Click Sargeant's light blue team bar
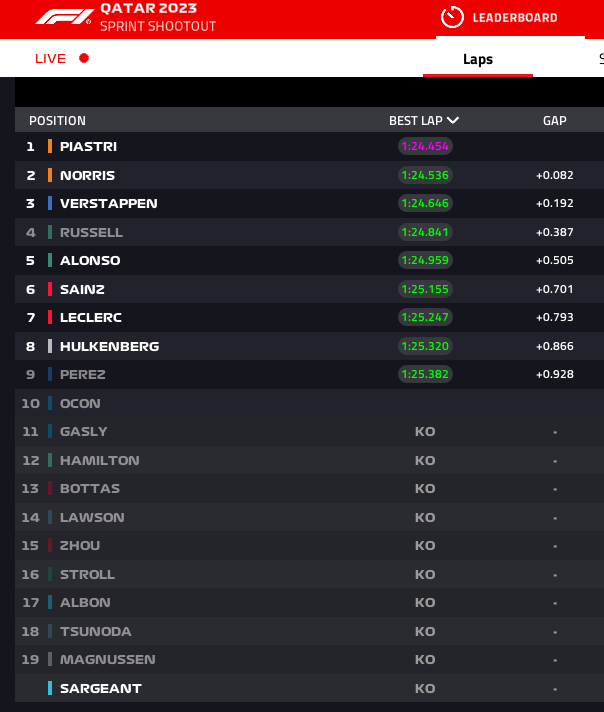604x712 pixels. (50, 688)
